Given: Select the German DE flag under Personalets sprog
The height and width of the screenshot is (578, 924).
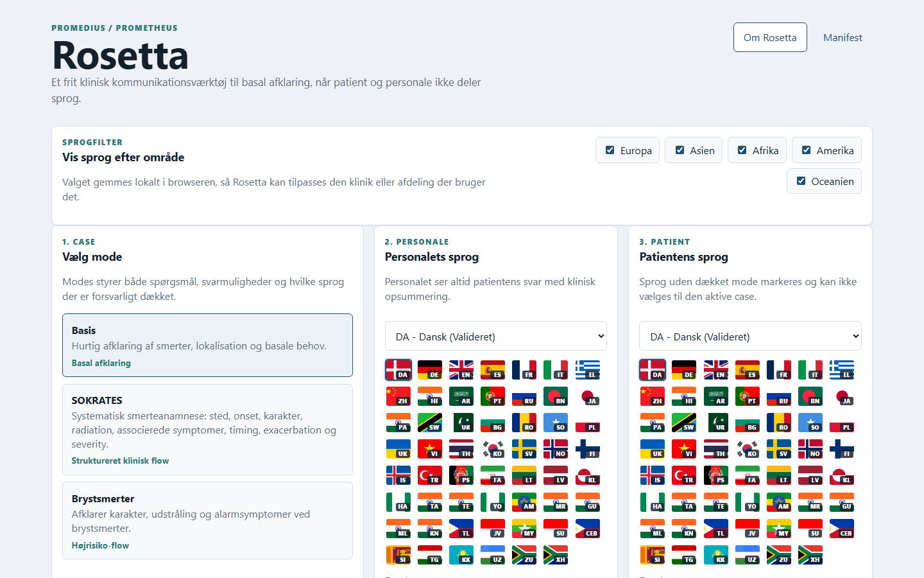Looking at the screenshot, I should [x=430, y=371].
